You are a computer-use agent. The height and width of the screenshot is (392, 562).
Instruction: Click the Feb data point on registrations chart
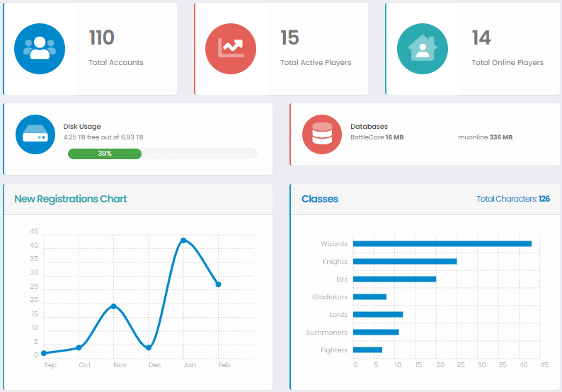(218, 284)
